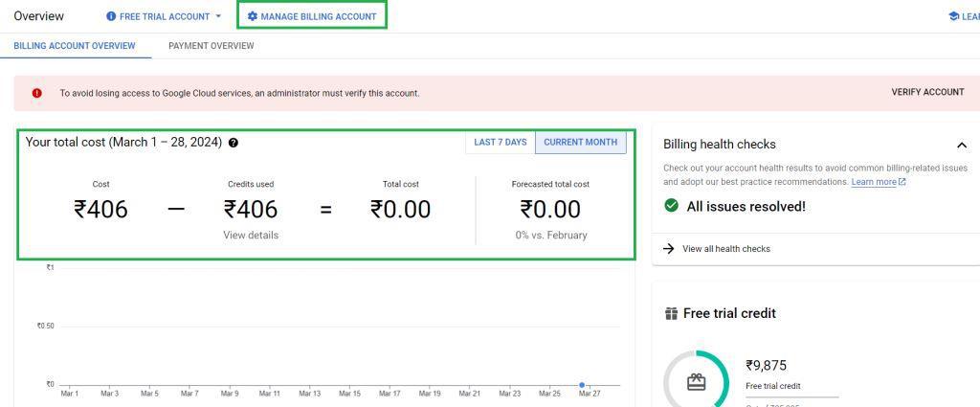Switch to Billing Account Overview tab
This screenshot has height=407, width=980.
coord(75,46)
